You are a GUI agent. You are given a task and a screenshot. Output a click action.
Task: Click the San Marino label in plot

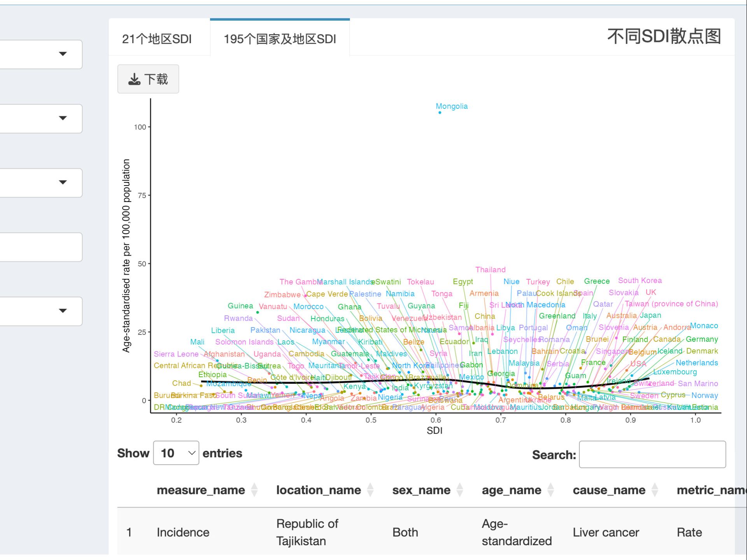pos(698,383)
